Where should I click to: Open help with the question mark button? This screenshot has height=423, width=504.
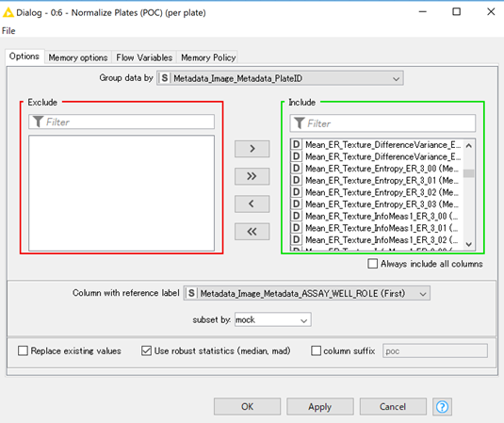click(x=442, y=407)
